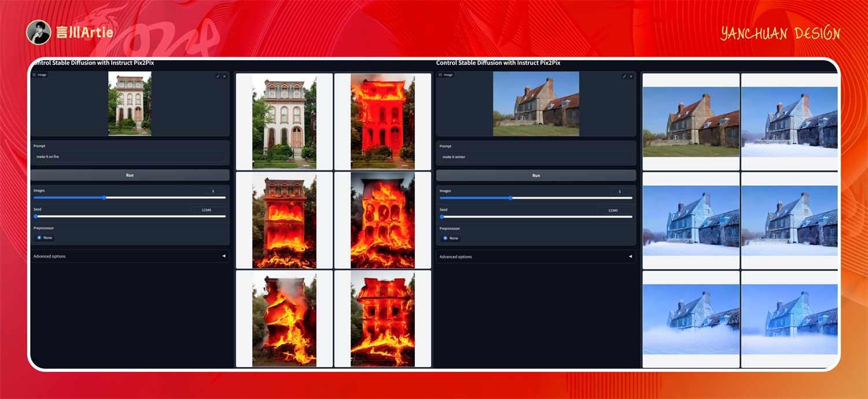Click the edit pencil icon on house-on-fire input image
Viewport: 868px width, 399px height.
pos(218,76)
